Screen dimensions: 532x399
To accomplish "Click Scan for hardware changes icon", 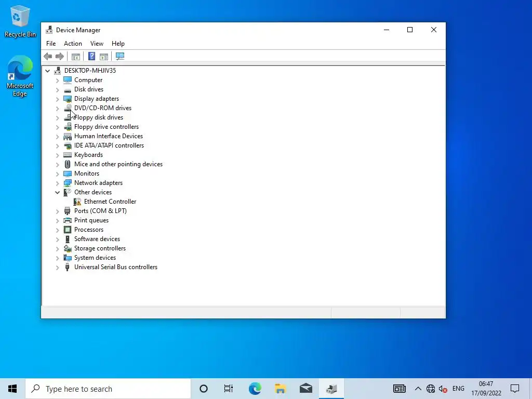I will (120, 56).
